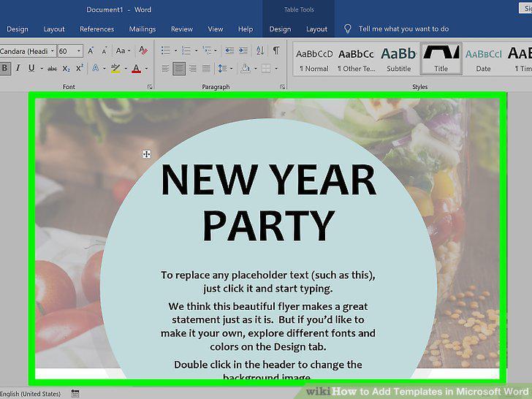Click the status bar macro recording icon
This screenshot has width=532, height=399.
click(x=75, y=393)
